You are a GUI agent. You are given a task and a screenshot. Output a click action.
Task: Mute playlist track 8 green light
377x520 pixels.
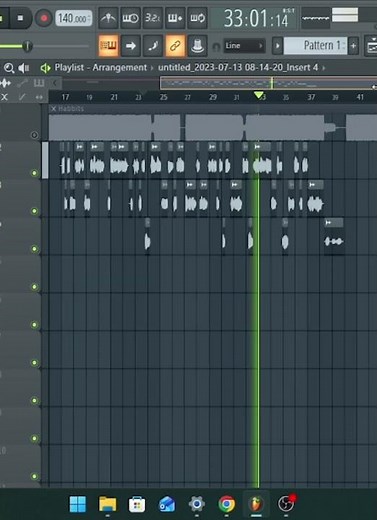coord(34,400)
